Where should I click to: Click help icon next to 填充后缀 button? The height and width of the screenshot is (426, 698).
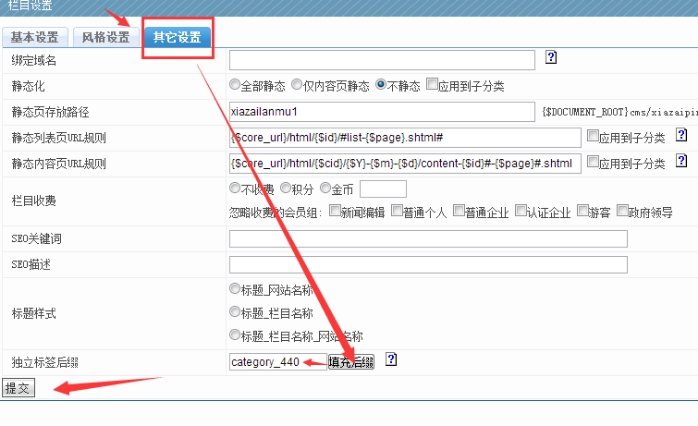(392, 359)
